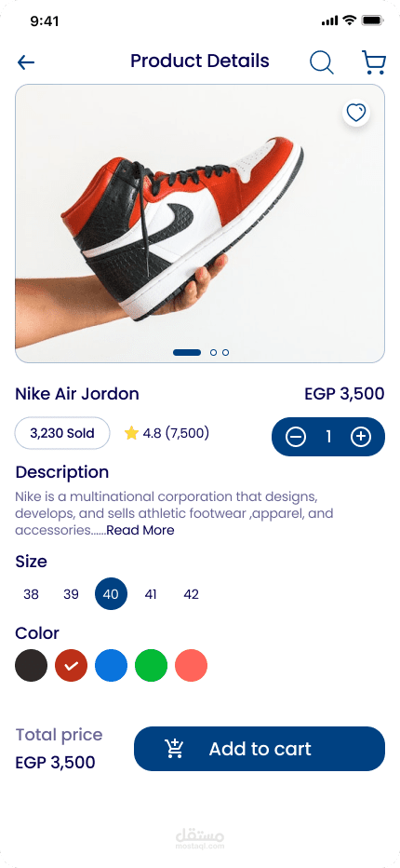
Task: Select size 38
Action: pyautogui.click(x=31, y=594)
